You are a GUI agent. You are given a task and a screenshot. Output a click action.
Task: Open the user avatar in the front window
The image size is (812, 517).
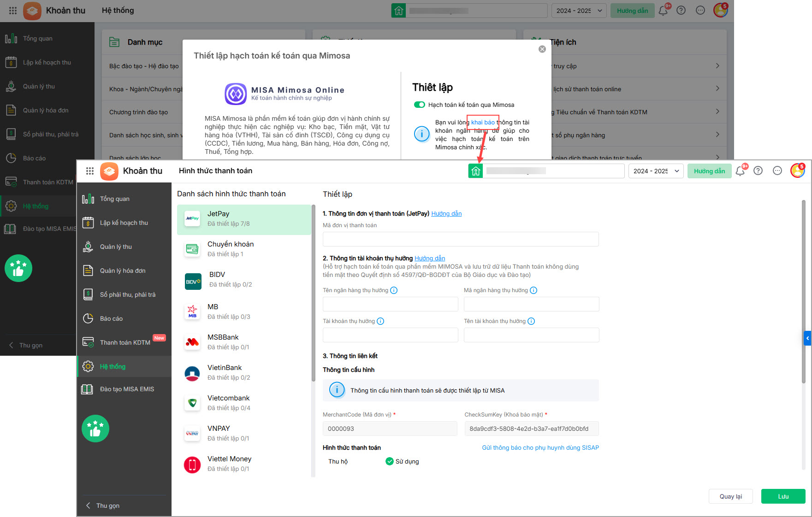click(x=798, y=170)
